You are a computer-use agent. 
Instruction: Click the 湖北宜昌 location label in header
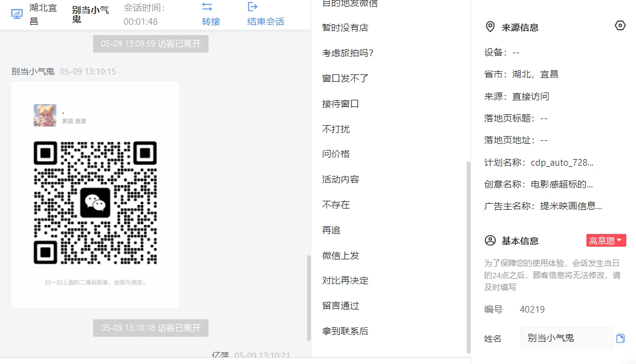(x=43, y=14)
